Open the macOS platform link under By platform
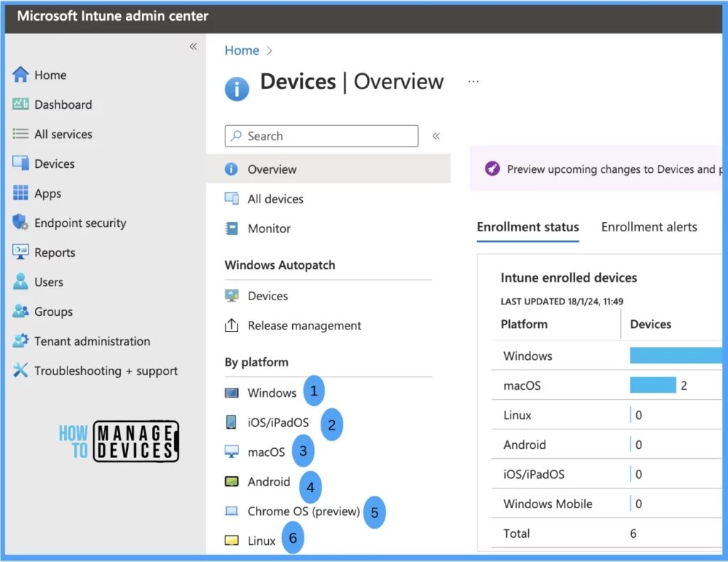The height and width of the screenshot is (562, 728). [x=266, y=452]
